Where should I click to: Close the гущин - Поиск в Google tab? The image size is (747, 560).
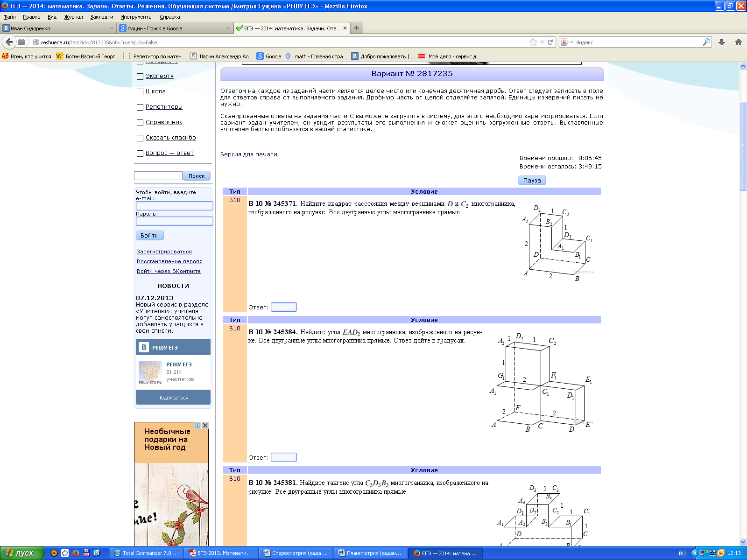(x=228, y=28)
